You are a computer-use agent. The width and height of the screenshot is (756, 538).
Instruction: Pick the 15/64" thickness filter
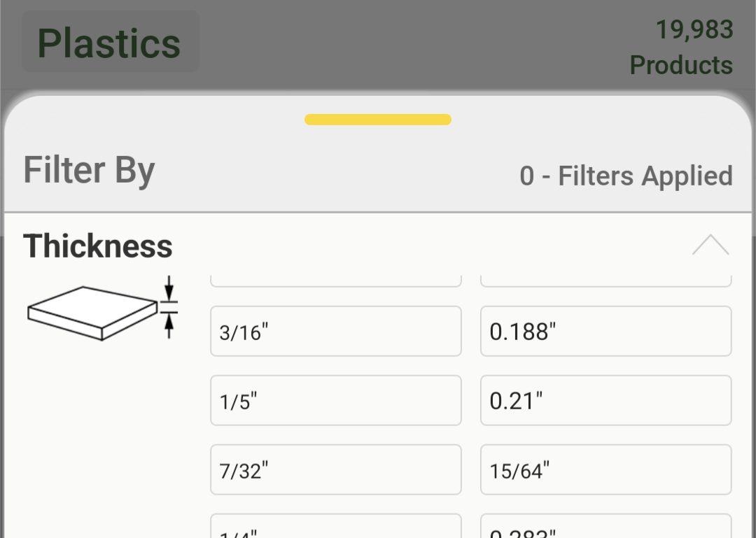click(x=605, y=469)
